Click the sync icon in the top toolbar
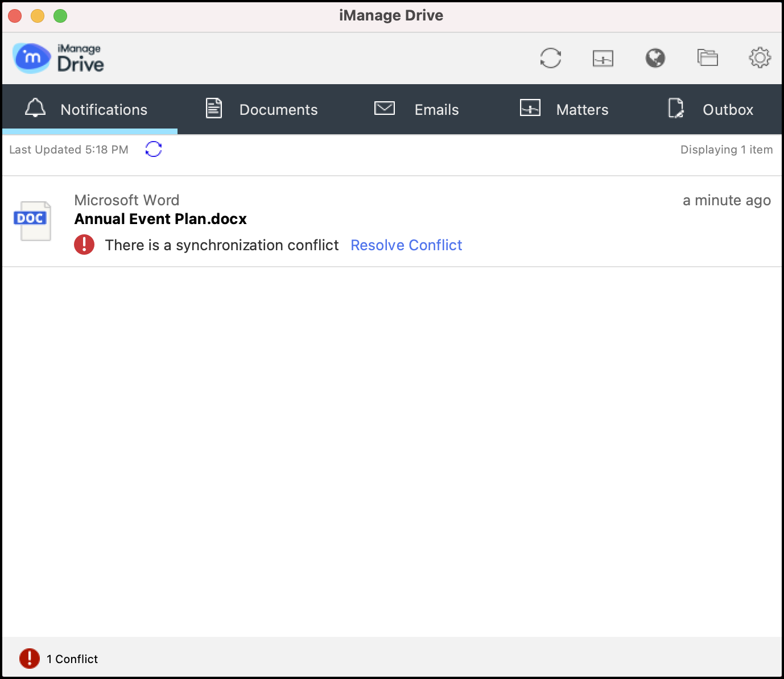Screen dimensions: 784x679 point(550,58)
